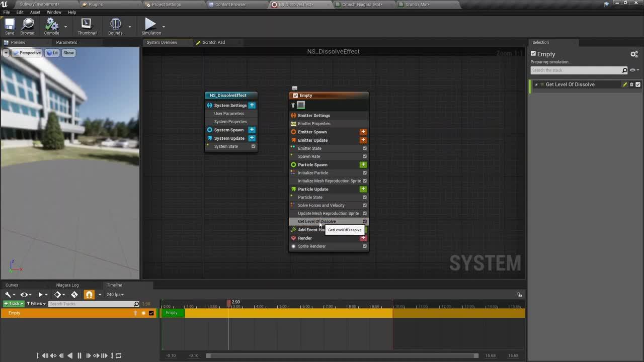Click the Simulation play icon
The image size is (644, 362).
click(150, 24)
